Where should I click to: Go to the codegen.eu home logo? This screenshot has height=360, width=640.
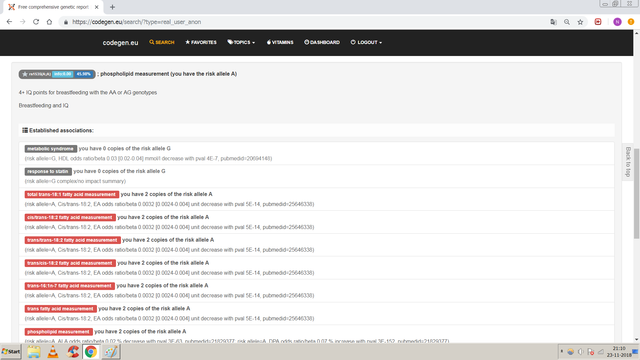click(x=120, y=42)
